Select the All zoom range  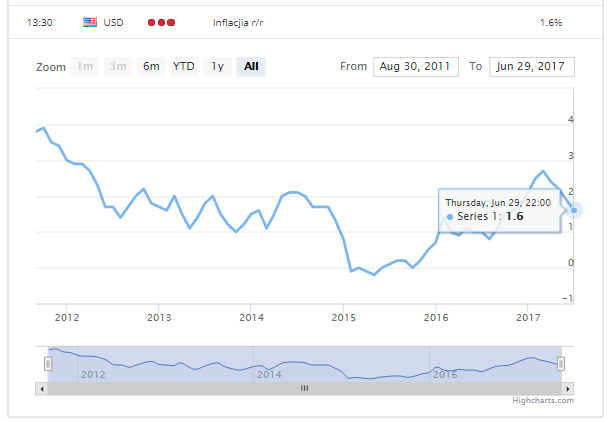click(x=251, y=66)
